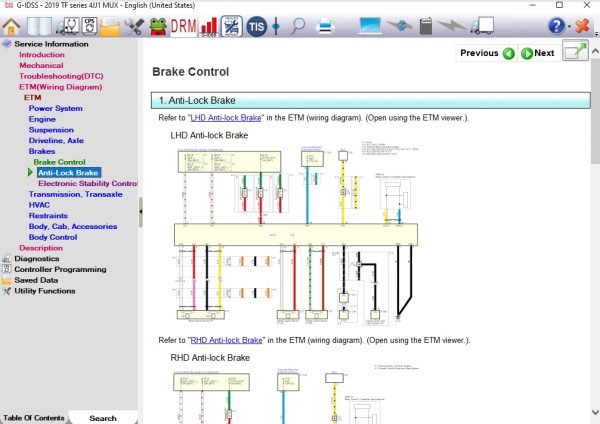Image resolution: width=600 pixels, height=424 pixels.
Task: Open Electronic Stability Control tree item
Action: (88, 183)
